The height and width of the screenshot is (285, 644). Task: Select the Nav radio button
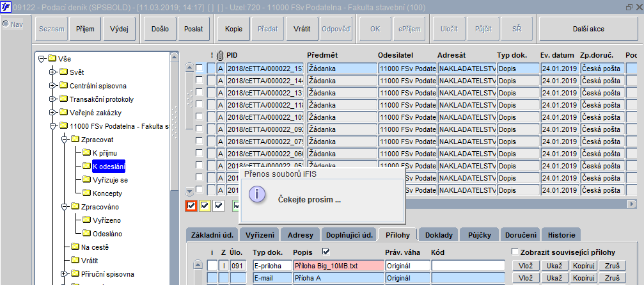pyautogui.click(x=6, y=24)
